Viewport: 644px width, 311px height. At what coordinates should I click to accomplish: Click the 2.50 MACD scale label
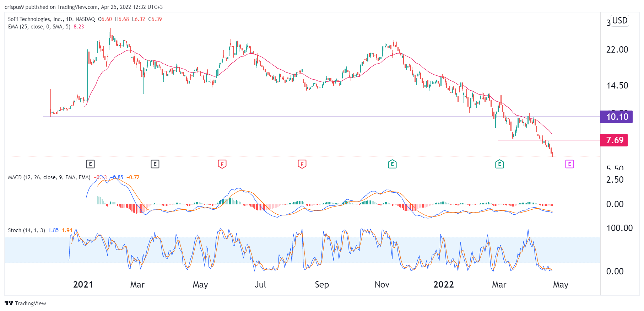pyautogui.click(x=615, y=180)
